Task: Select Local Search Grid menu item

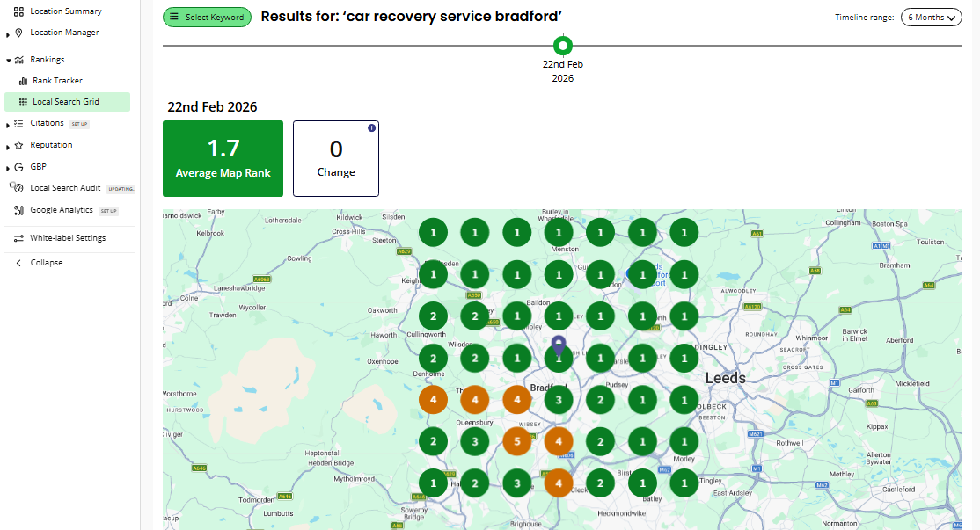Action: pyautogui.click(x=66, y=102)
